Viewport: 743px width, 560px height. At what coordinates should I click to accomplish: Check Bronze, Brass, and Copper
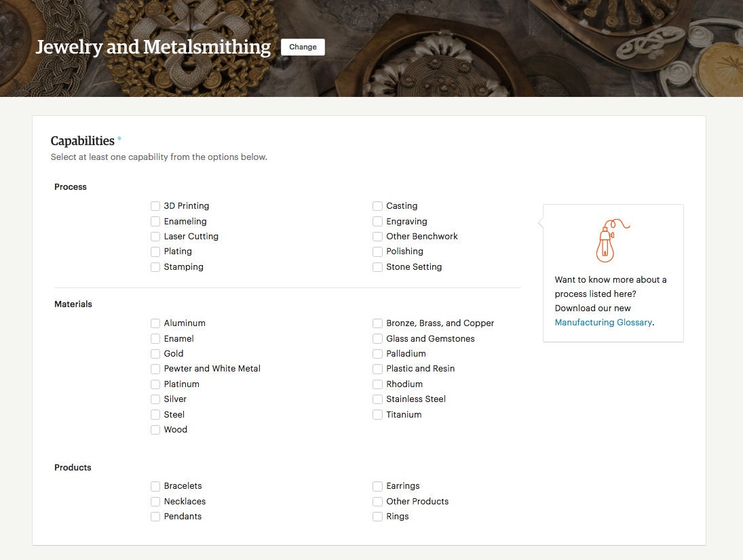(377, 323)
